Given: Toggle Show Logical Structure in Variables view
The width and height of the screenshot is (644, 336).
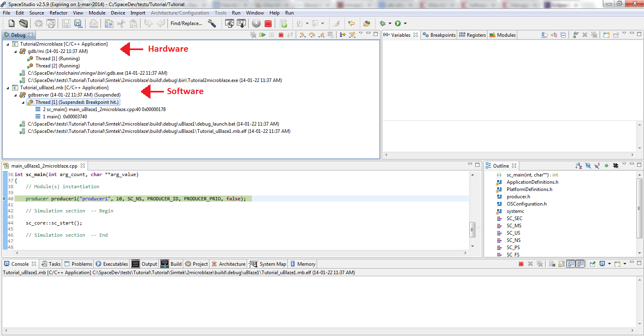Looking at the screenshot, I should click(554, 35).
